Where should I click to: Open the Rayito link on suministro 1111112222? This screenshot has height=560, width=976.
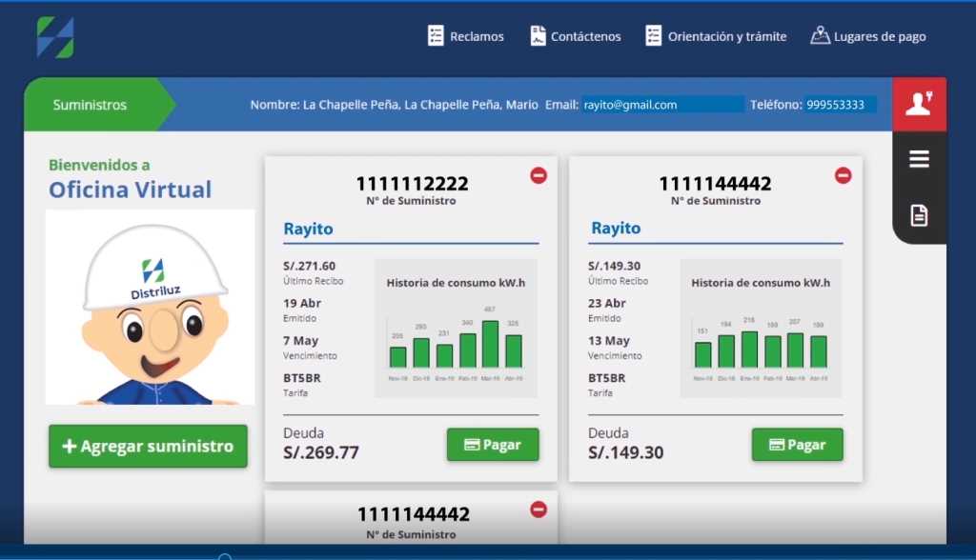tap(307, 229)
